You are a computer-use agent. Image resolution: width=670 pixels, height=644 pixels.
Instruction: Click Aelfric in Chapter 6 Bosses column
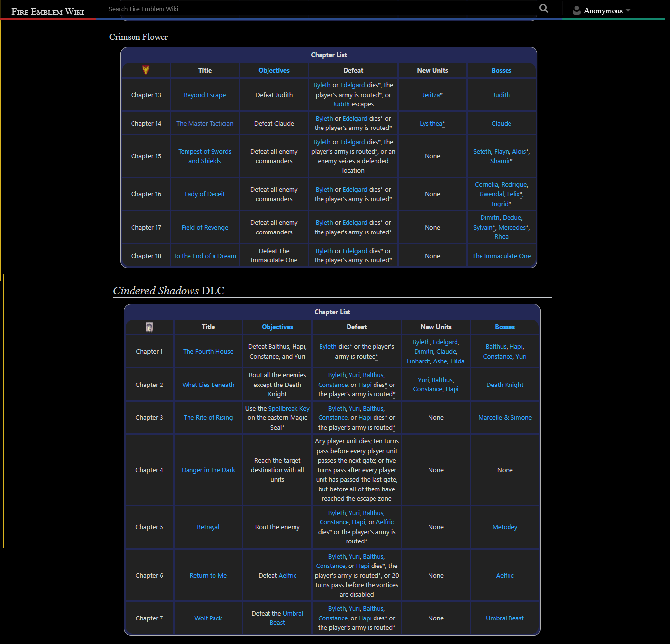[505, 576]
